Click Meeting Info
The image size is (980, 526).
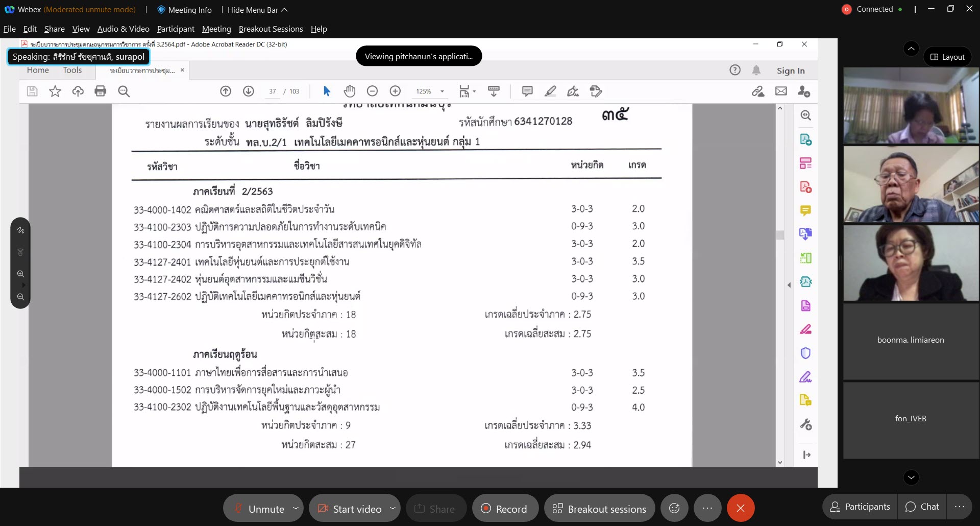(x=184, y=10)
